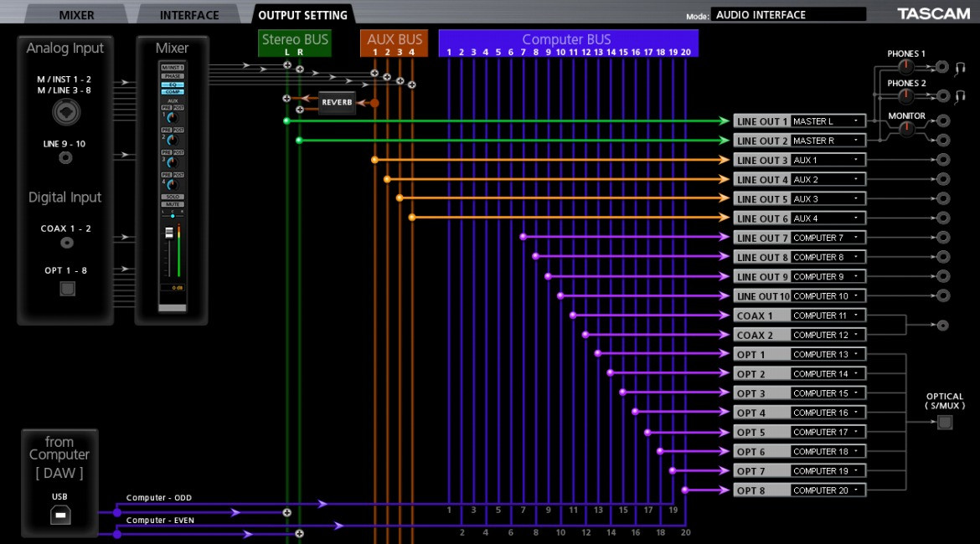The height and width of the screenshot is (544, 980).
Task: Click the Monitor level knob
Action: tap(906, 129)
